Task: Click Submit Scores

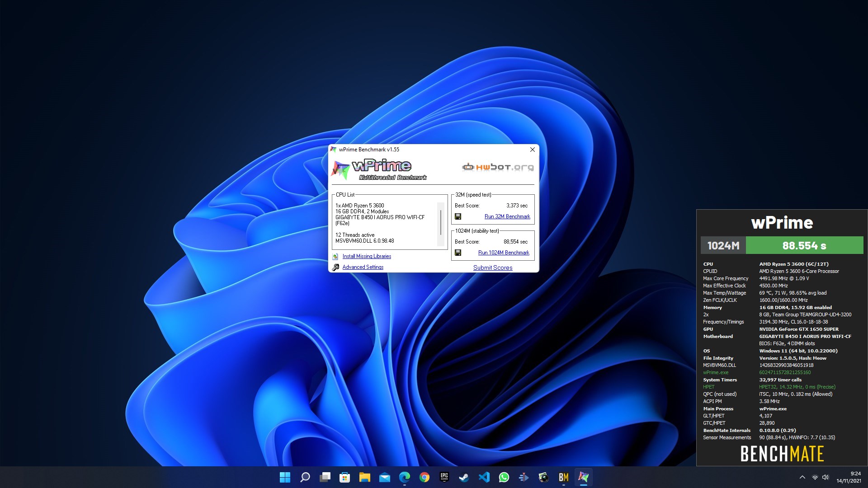Action: coord(493,267)
